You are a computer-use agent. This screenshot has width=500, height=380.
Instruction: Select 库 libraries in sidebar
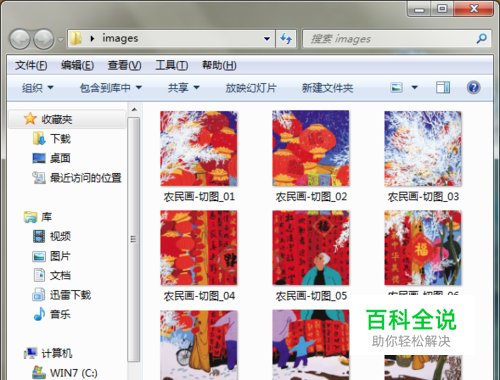46,217
